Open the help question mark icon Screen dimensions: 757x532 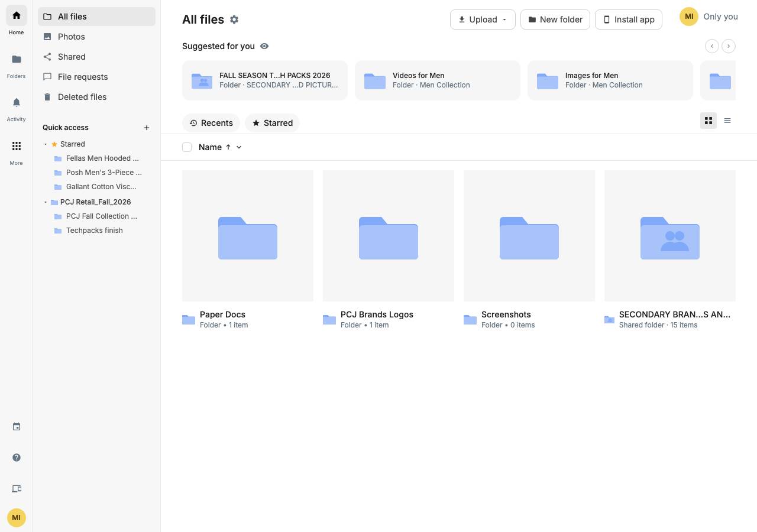[x=17, y=458]
